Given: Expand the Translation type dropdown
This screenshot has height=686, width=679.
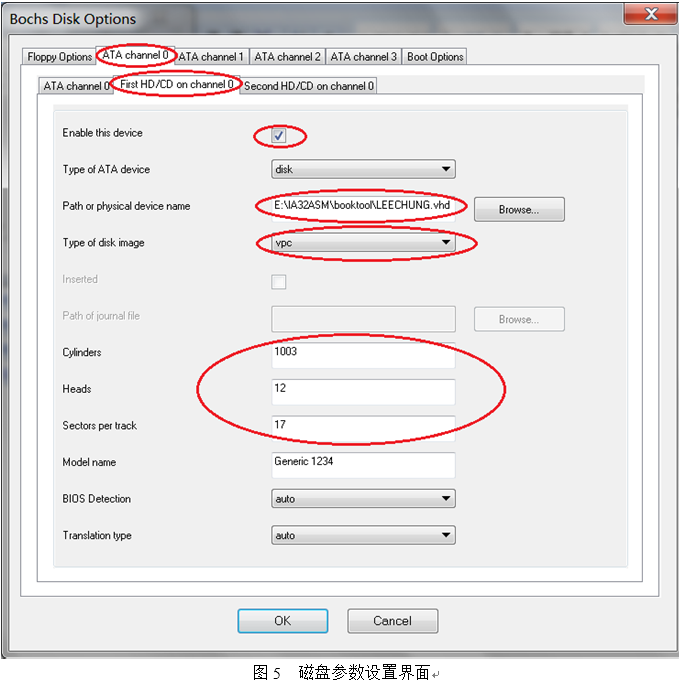Looking at the screenshot, I should [x=363, y=535].
